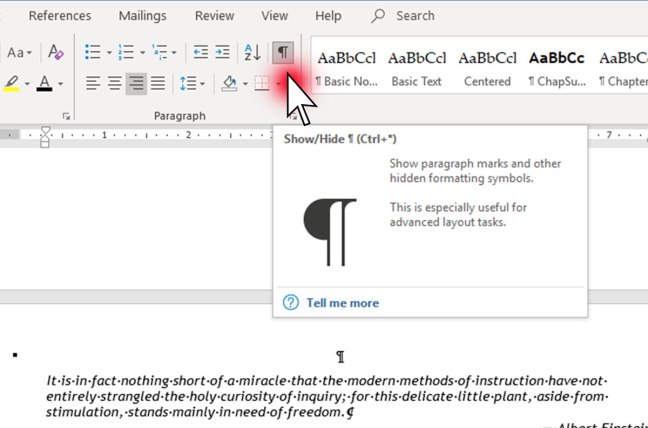
Task: Click the multilevel list icon
Action: point(160,53)
